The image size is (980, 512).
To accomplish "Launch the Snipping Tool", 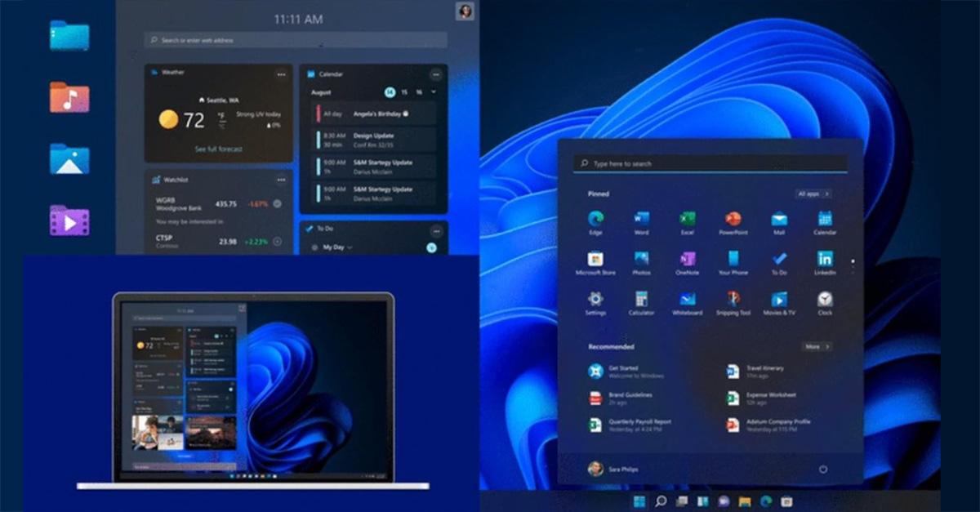I will (733, 302).
